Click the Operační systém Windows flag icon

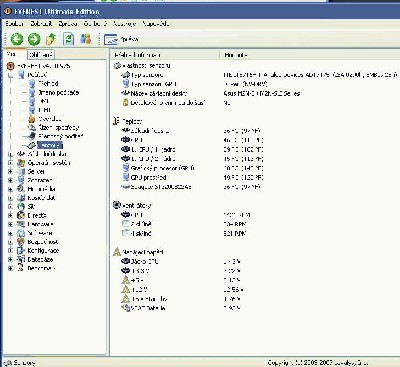pos(21,163)
